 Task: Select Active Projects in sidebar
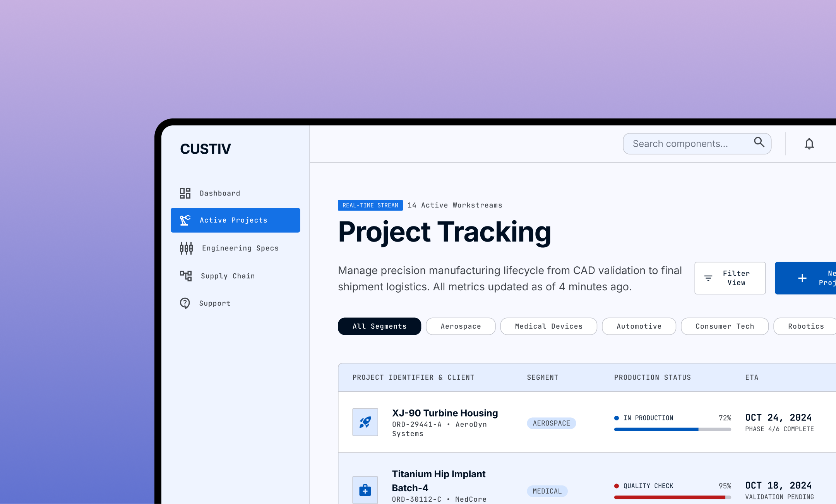[235, 220]
